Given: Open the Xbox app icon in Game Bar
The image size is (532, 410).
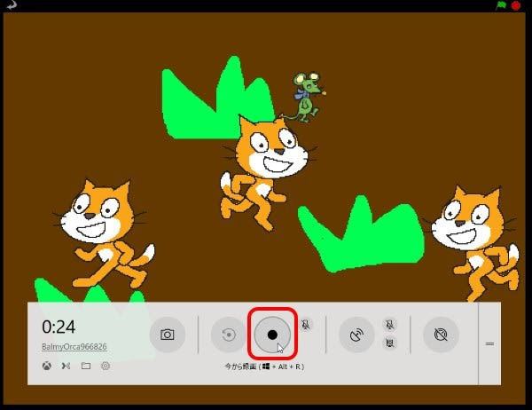Looking at the screenshot, I should [47, 366].
